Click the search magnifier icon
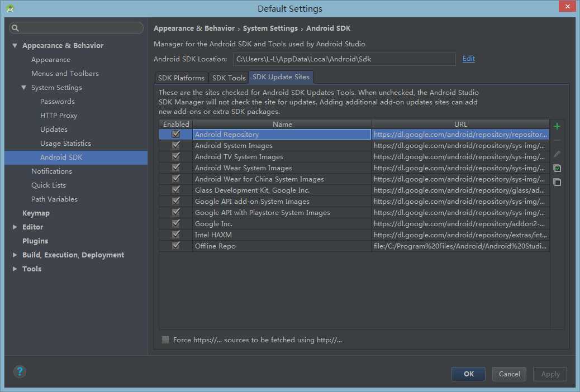 coord(15,28)
